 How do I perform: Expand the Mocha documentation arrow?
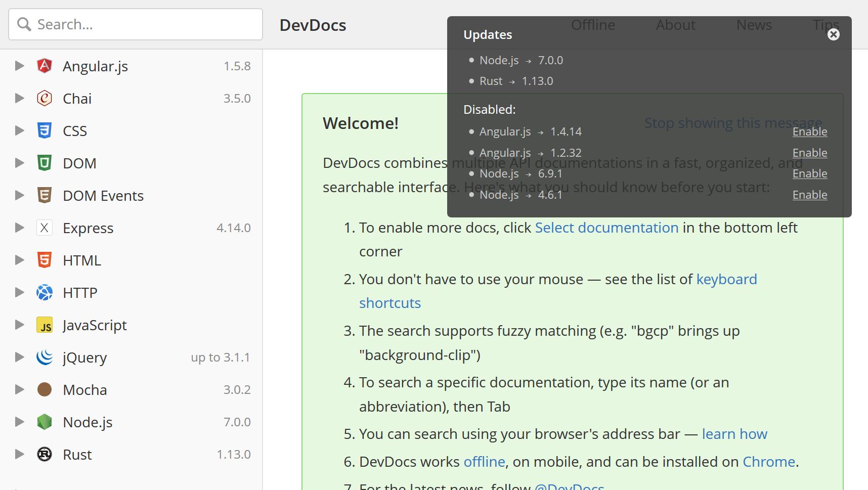coord(20,389)
